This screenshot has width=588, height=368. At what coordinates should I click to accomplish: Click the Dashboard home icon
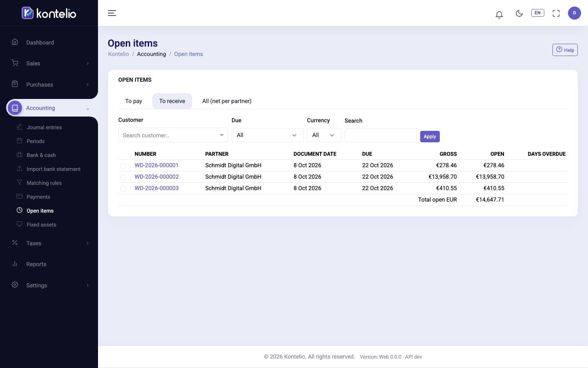pos(15,42)
